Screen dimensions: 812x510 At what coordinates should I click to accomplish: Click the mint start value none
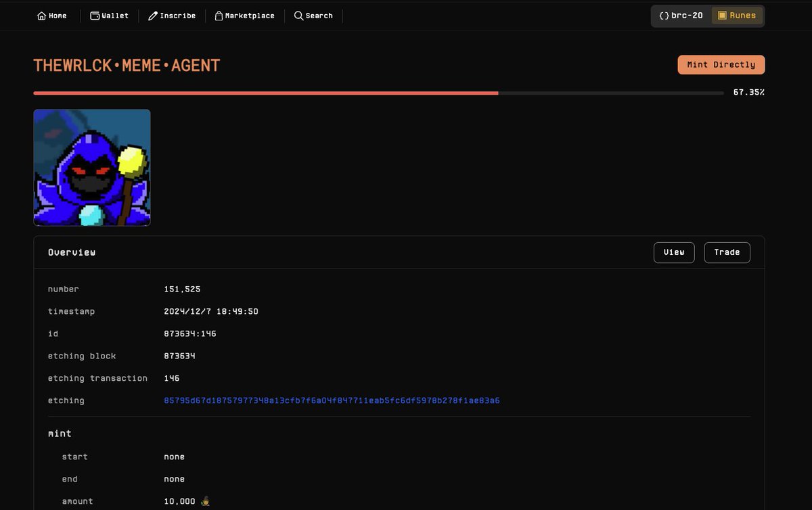[x=175, y=457]
